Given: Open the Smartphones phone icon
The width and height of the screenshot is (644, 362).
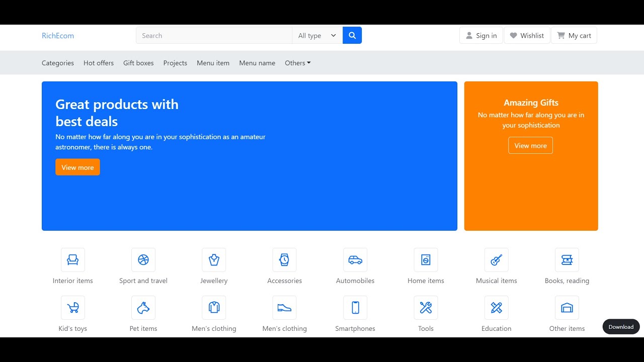Looking at the screenshot, I should click(355, 308).
